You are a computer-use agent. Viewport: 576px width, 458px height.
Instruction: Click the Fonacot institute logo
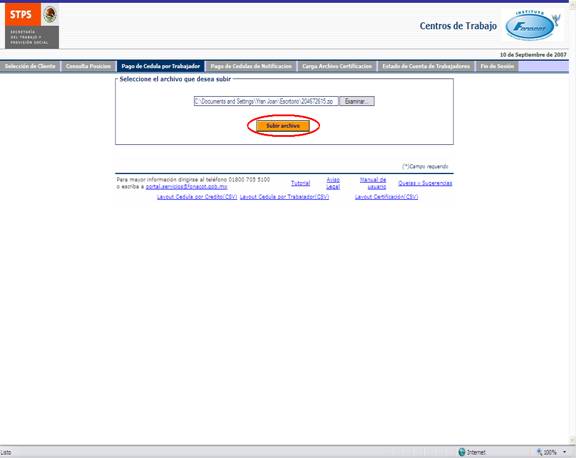(x=532, y=26)
